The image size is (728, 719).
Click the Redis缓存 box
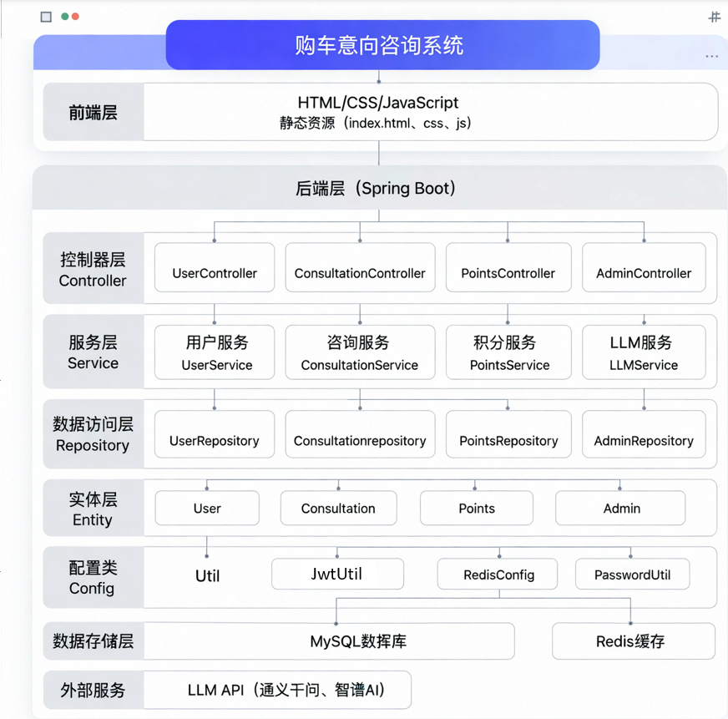(x=634, y=641)
